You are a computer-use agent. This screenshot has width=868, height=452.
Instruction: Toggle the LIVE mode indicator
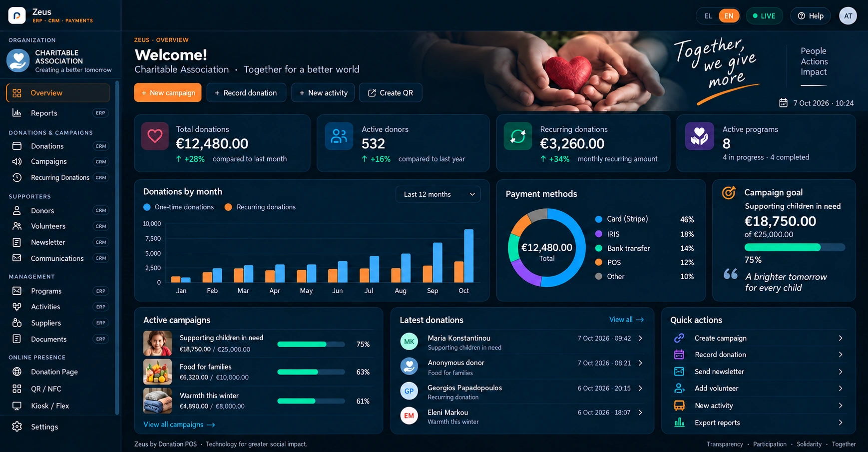765,16
